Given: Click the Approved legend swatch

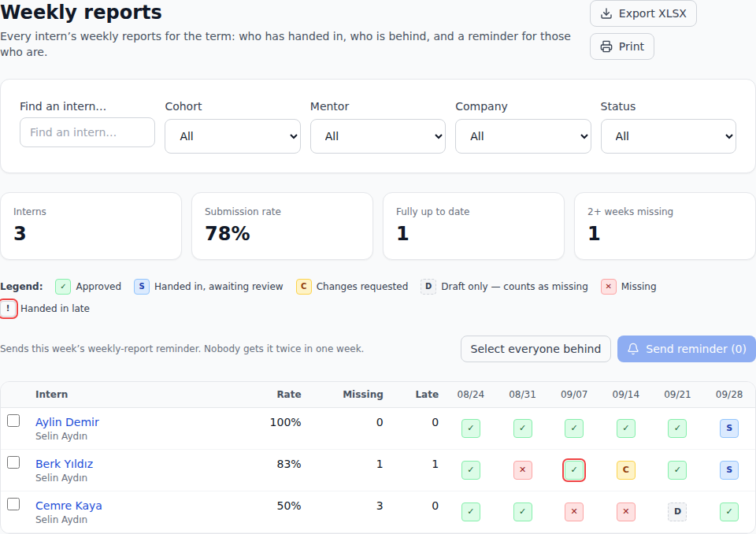Looking at the screenshot, I should click(x=63, y=287).
